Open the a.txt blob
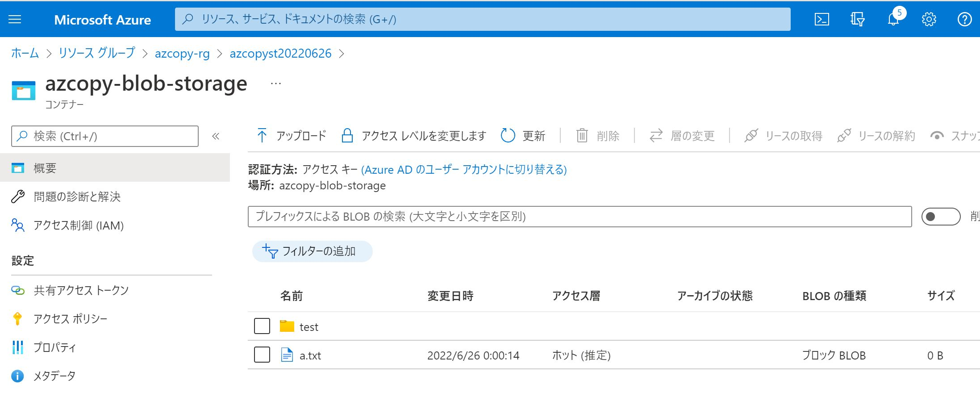 pyautogui.click(x=310, y=356)
